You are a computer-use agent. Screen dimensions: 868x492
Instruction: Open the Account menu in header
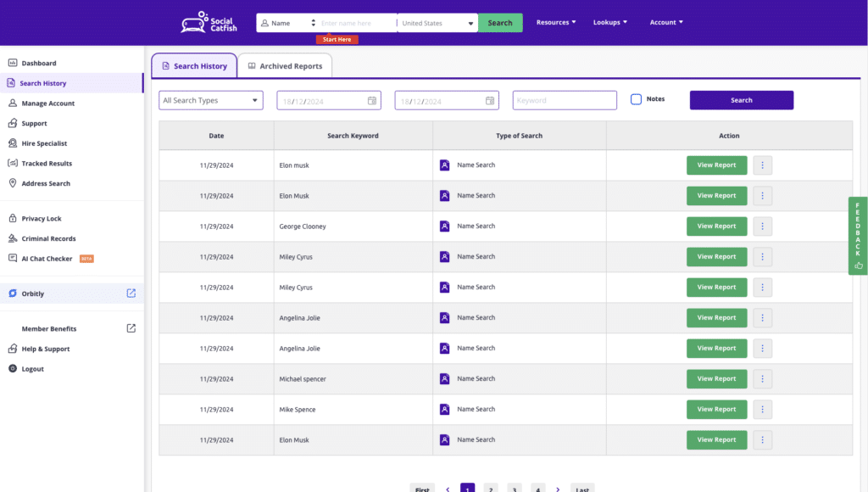pyautogui.click(x=666, y=22)
